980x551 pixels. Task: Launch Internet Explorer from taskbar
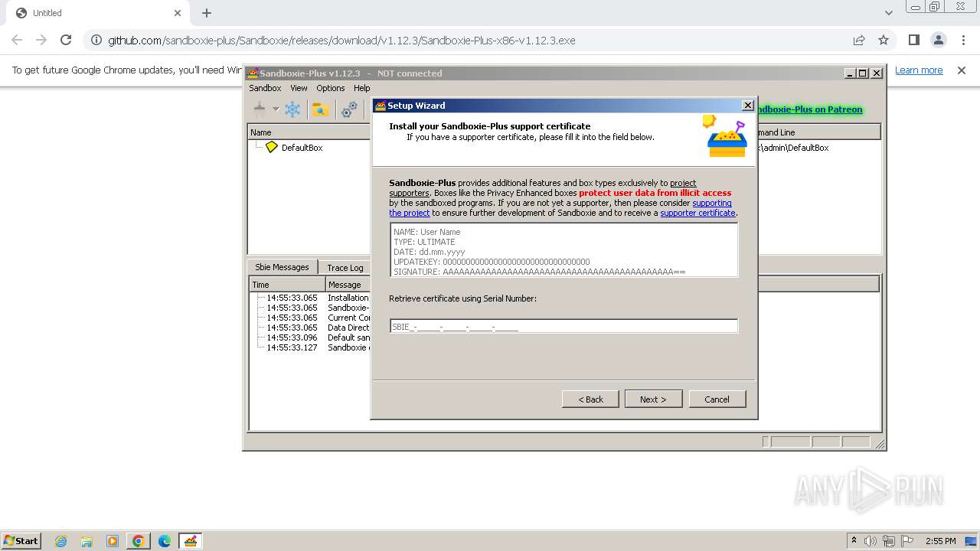(x=60, y=541)
